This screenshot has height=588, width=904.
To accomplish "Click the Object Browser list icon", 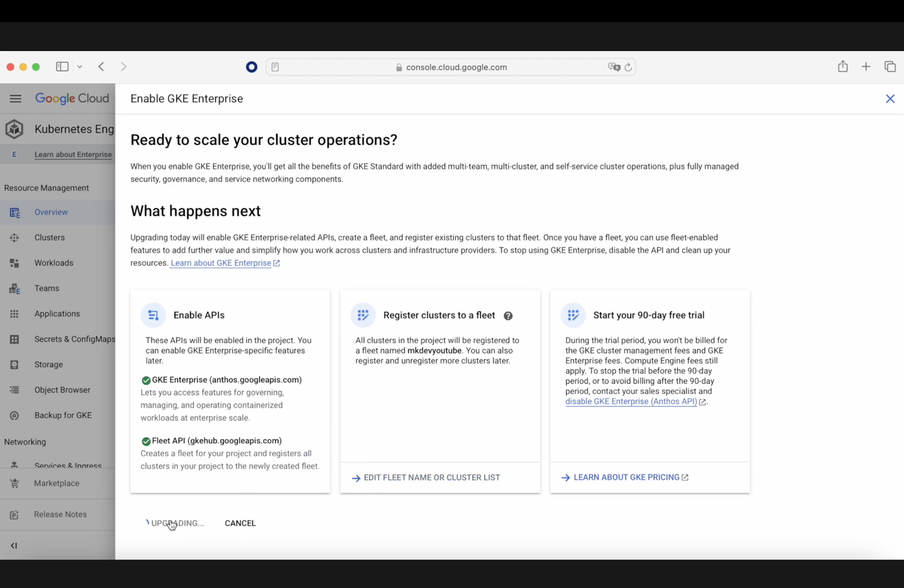I will [15, 390].
